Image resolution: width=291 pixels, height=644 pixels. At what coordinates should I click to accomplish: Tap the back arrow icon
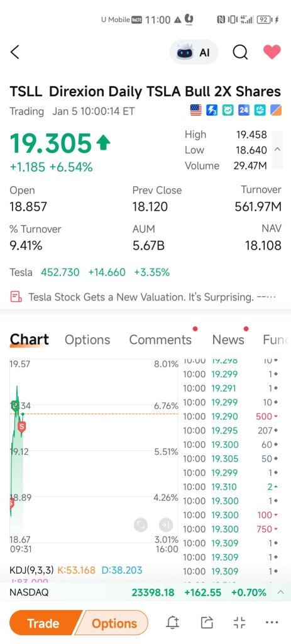pos(15,52)
